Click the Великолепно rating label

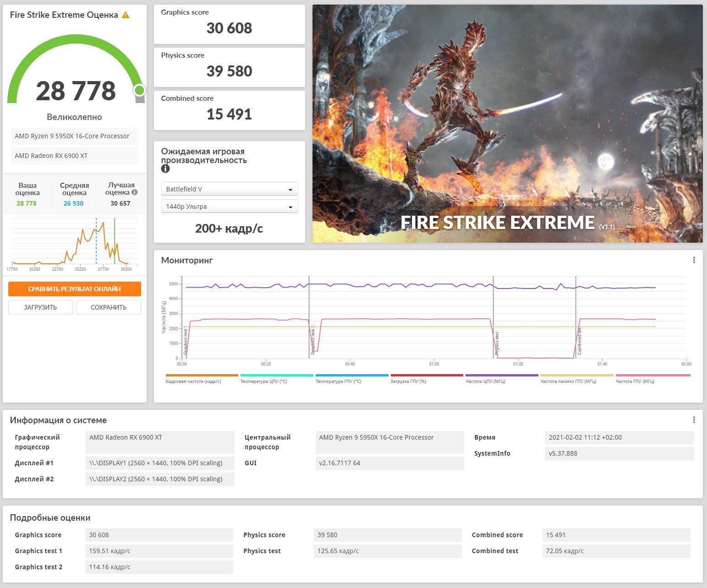point(74,117)
